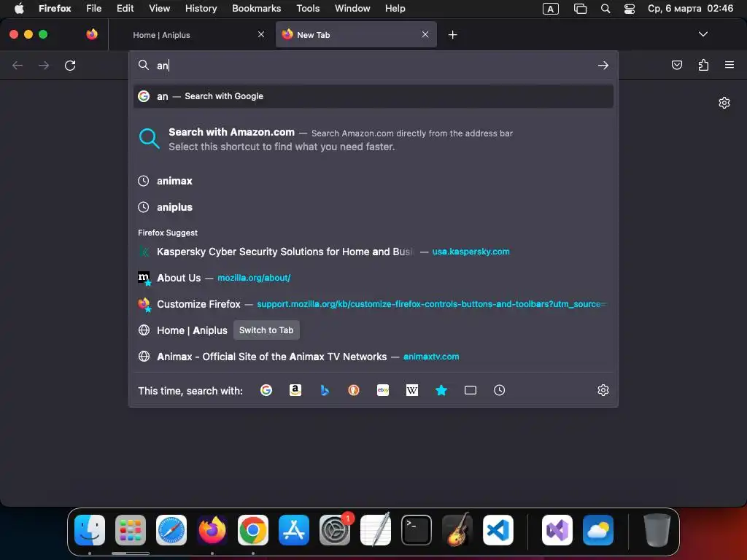Open the View menu
The height and width of the screenshot is (560, 747).
[x=159, y=8]
